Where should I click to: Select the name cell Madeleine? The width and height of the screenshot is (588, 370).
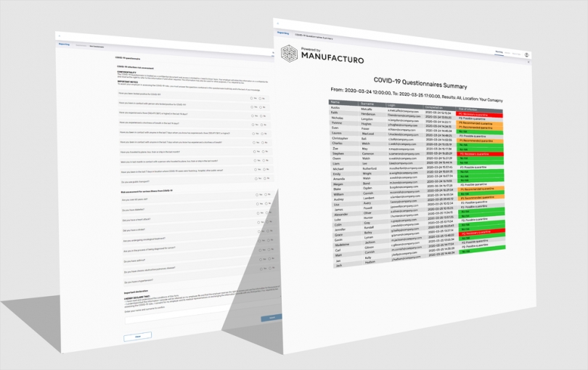point(342,245)
